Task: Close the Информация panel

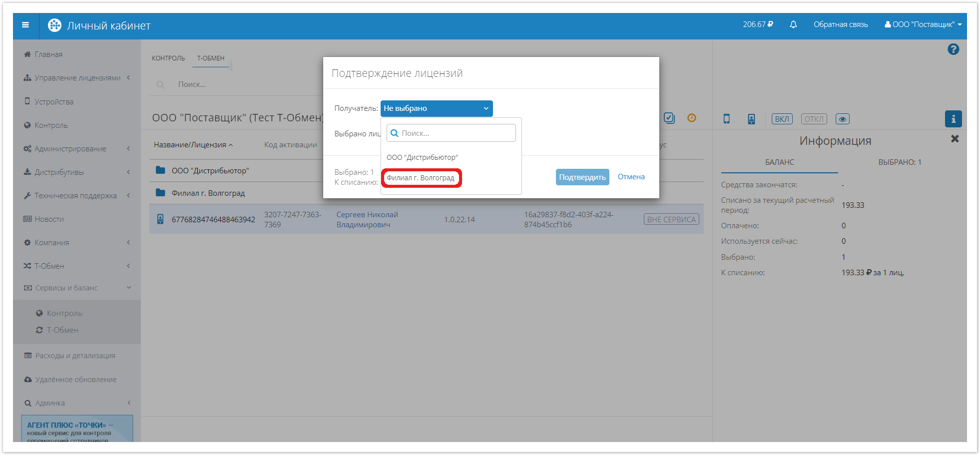Action: (x=955, y=139)
